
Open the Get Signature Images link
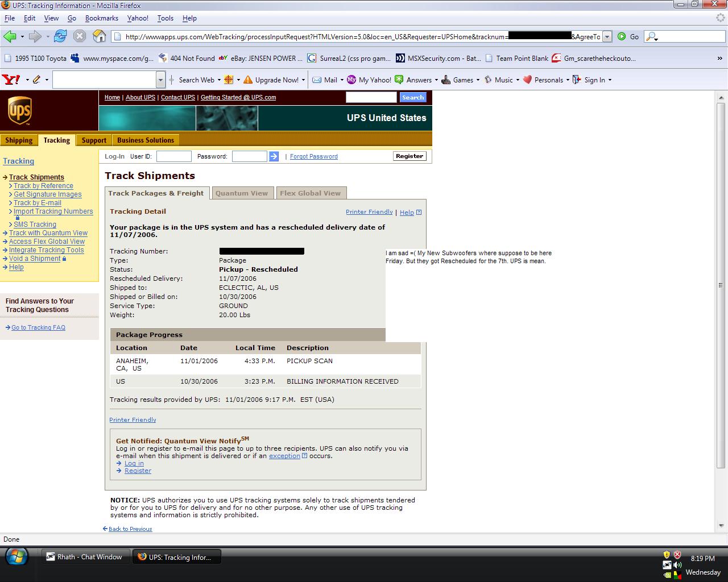(x=48, y=194)
